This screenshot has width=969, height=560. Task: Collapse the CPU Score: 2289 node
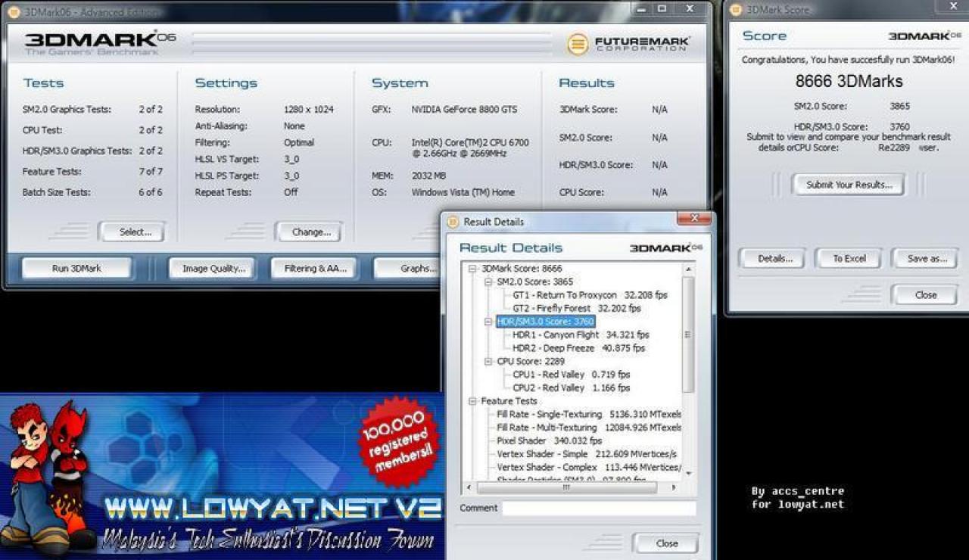tap(488, 362)
